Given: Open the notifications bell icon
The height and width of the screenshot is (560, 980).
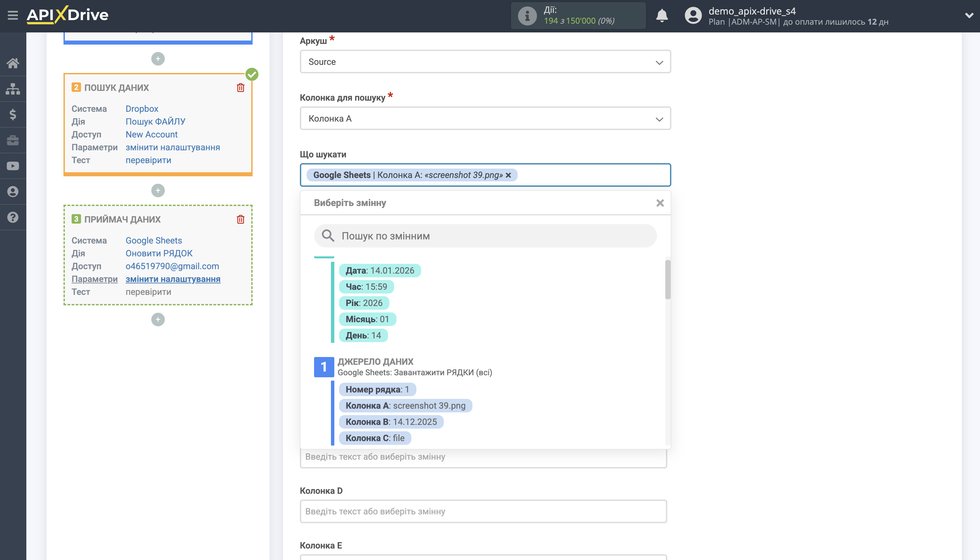Looking at the screenshot, I should pyautogui.click(x=662, y=16).
